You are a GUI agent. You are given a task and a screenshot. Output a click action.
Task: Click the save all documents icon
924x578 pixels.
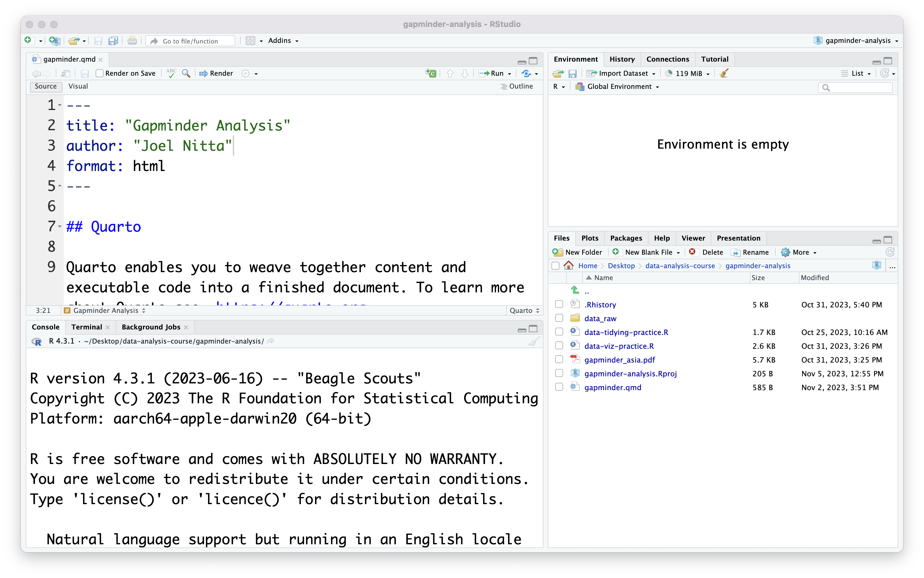click(x=113, y=41)
